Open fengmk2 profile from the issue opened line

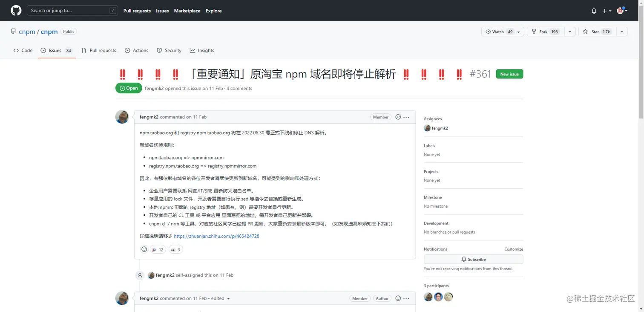click(155, 89)
